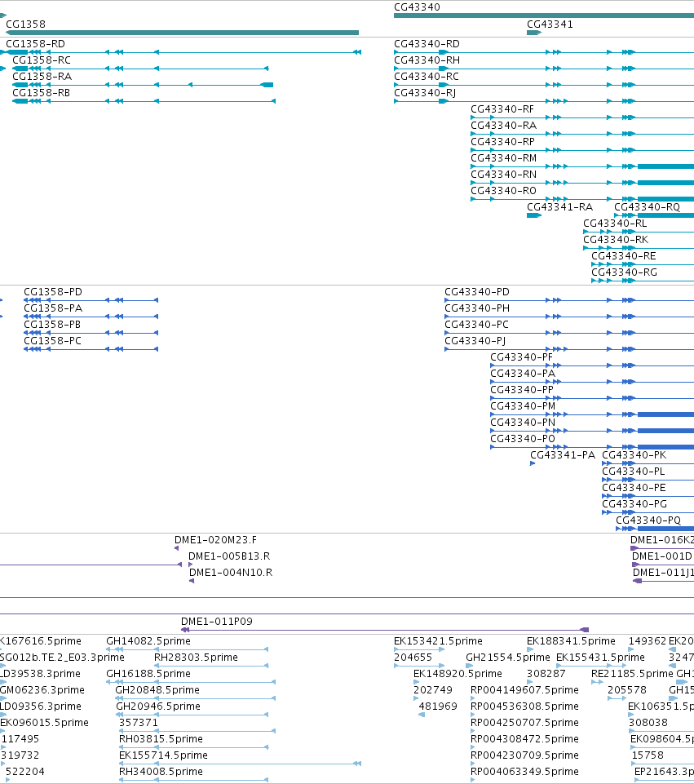
Task: Select transcript CG43340-RO
Action: click(582, 199)
